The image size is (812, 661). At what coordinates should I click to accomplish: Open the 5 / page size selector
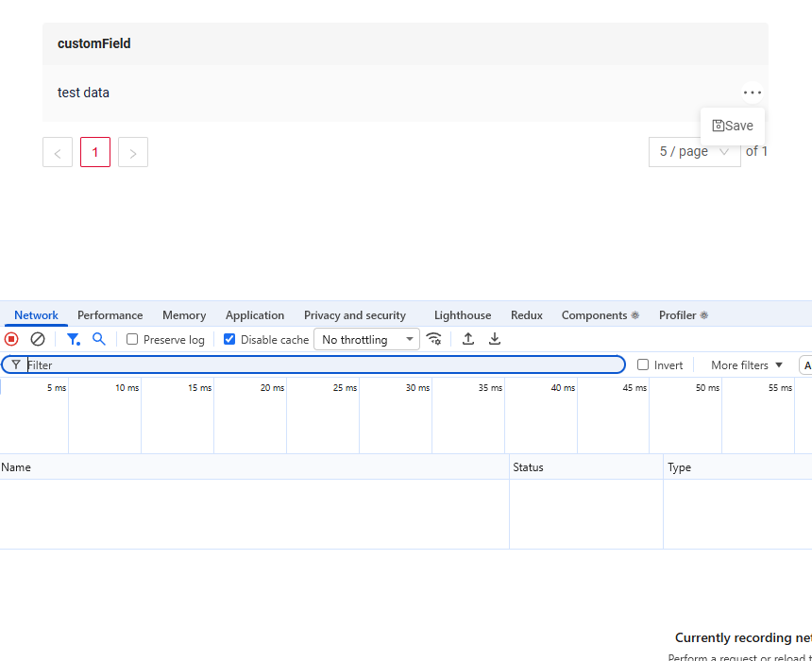click(694, 152)
